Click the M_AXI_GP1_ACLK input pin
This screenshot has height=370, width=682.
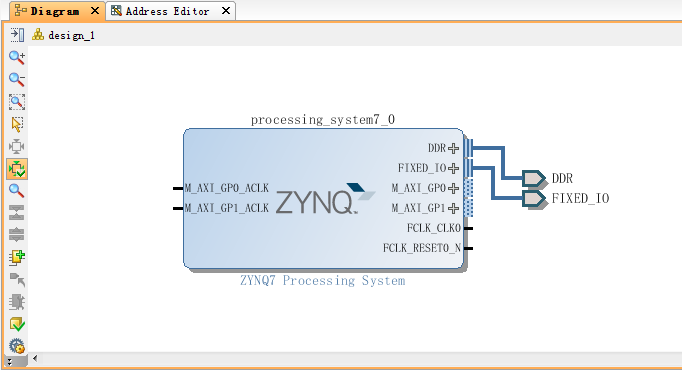pyautogui.click(x=178, y=208)
